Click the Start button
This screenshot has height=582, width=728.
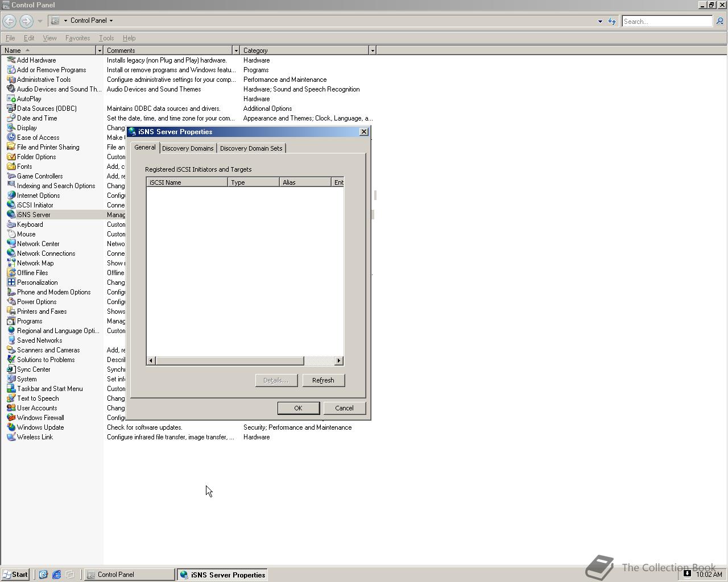(x=15, y=575)
